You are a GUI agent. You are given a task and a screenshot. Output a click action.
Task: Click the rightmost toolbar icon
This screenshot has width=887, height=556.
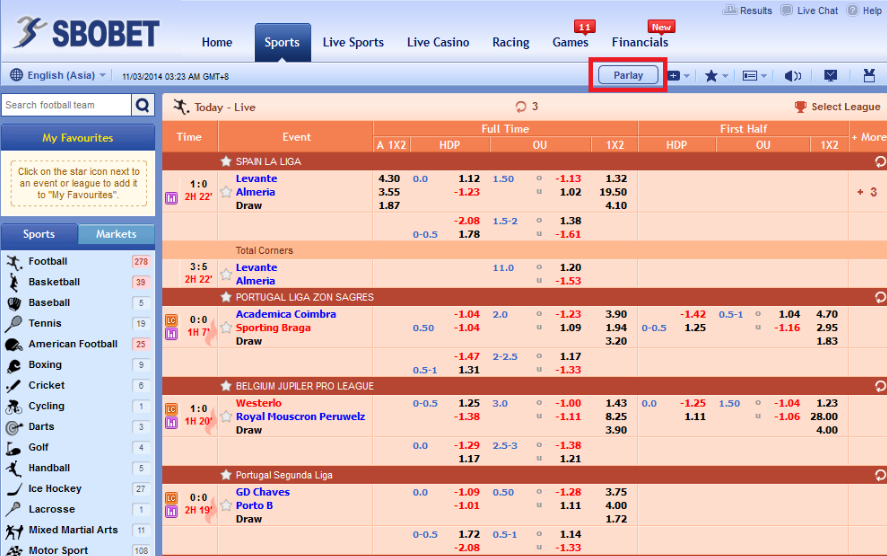[x=869, y=76]
